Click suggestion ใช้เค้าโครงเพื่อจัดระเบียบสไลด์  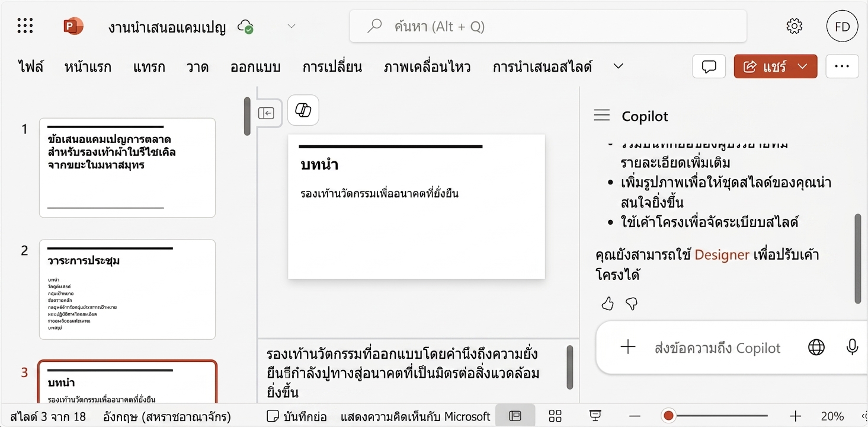pyautogui.click(x=710, y=222)
